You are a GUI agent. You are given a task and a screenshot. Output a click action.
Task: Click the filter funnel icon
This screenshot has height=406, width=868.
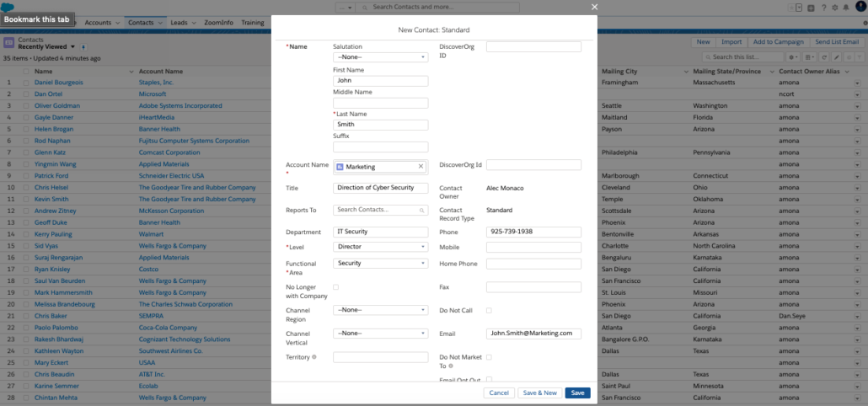(x=859, y=57)
